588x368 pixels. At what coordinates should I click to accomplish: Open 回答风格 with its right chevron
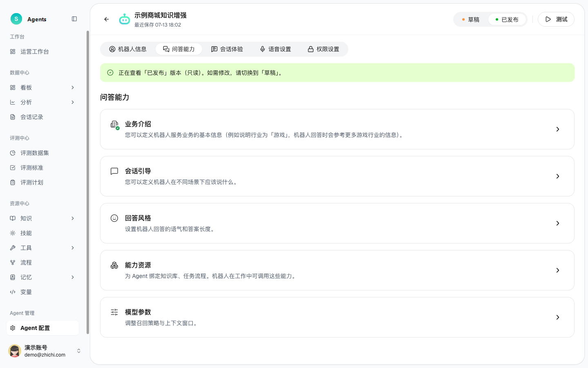[558, 223]
